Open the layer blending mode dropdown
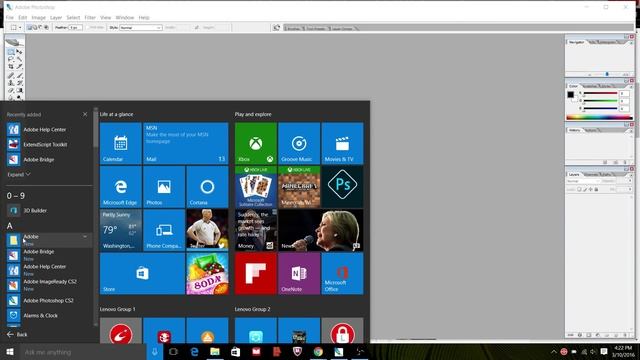The width and height of the screenshot is (640, 360). 584,181
